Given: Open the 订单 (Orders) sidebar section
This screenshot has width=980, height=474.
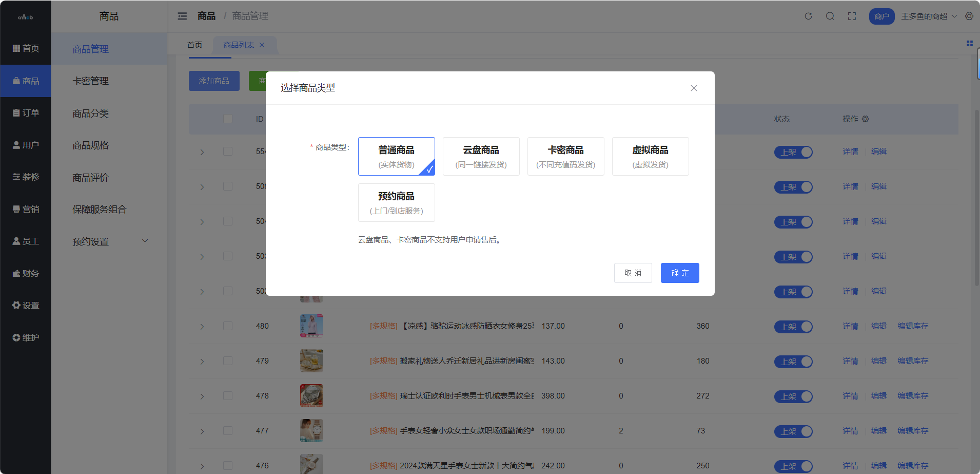Looking at the screenshot, I should tap(26, 112).
